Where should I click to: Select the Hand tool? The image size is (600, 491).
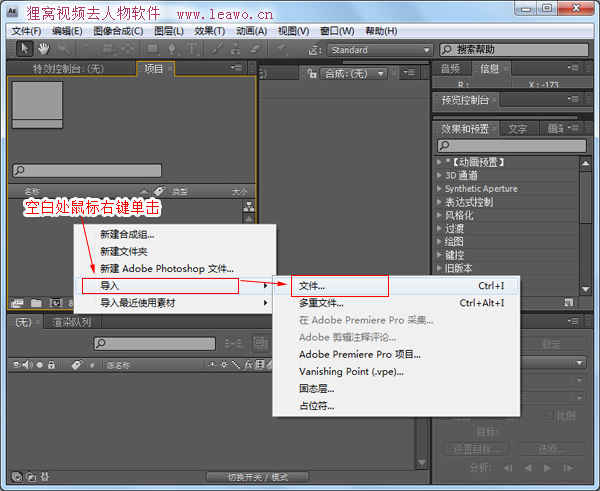click(43, 49)
